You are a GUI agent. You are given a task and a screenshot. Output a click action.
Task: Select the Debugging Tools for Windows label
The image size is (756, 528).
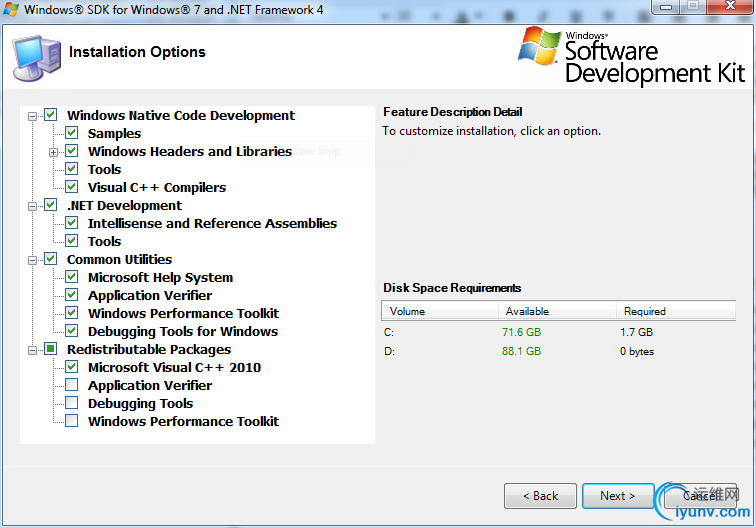tap(183, 332)
